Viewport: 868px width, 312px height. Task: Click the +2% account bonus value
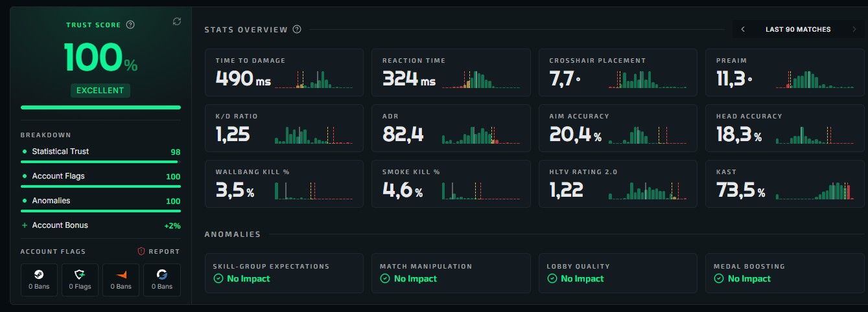pos(172,226)
